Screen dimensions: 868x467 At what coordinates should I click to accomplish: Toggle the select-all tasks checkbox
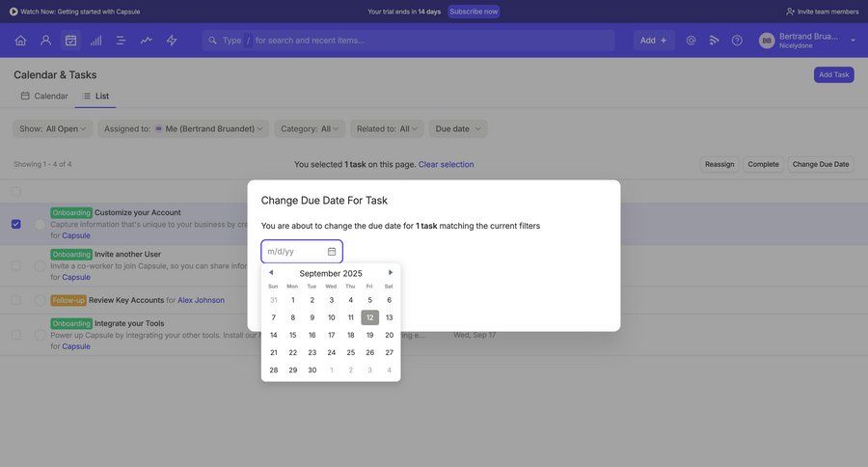point(16,191)
